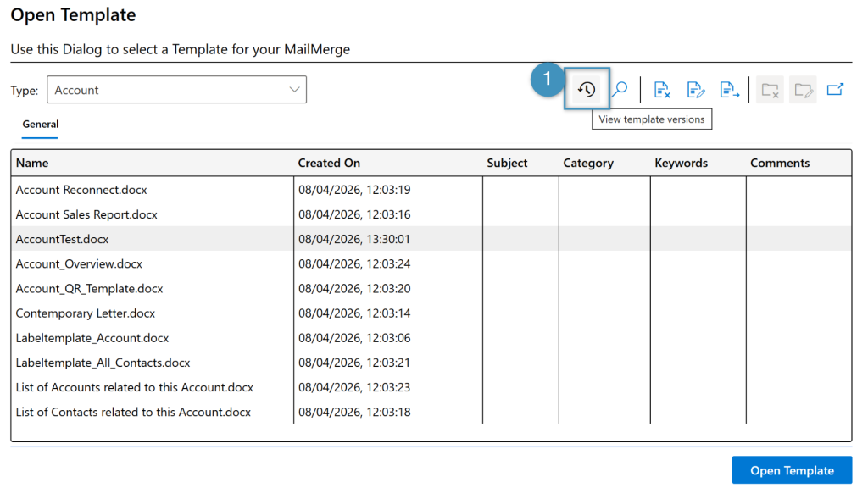Click the delete folder icon
Image resolution: width=868 pixels, height=488 pixels.
point(771,89)
